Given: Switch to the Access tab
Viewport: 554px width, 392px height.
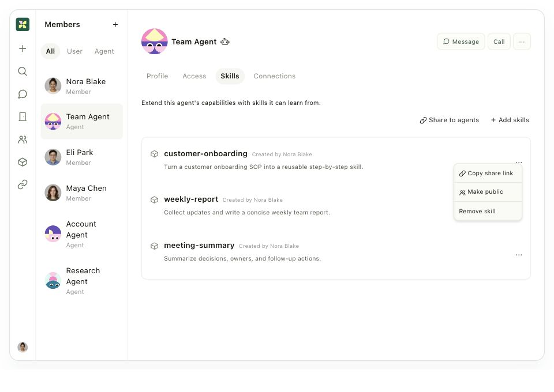Looking at the screenshot, I should [x=194, y=76].
